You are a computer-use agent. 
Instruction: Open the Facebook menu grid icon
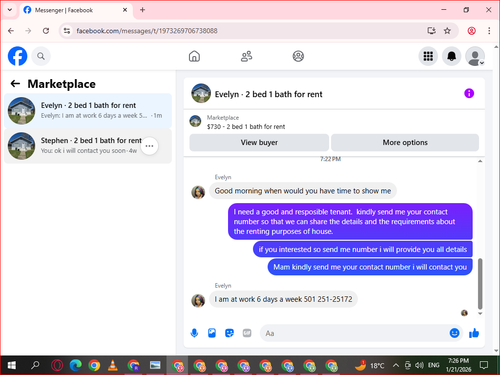point(428,56)
